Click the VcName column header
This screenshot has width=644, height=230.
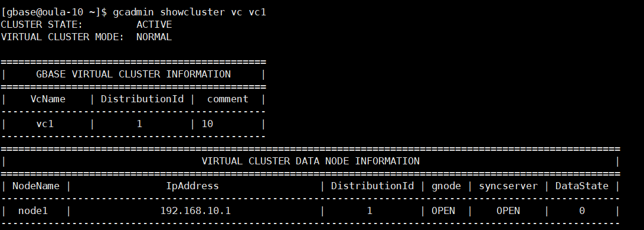(48, 99)
